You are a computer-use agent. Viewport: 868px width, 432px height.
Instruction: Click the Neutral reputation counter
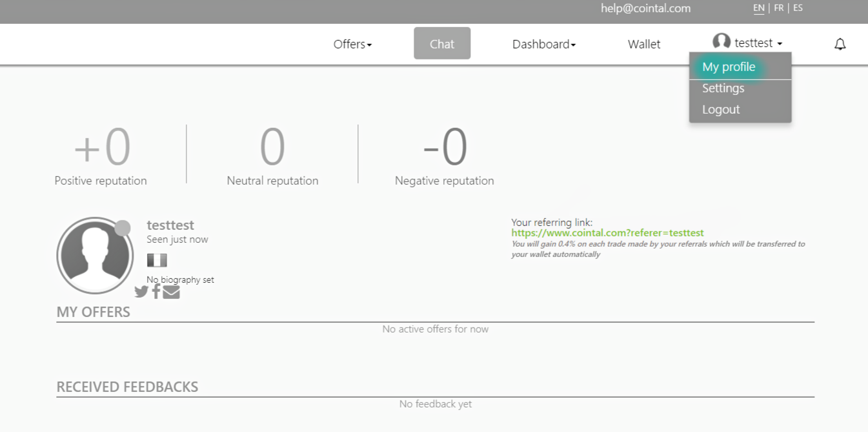(x=272, y=156)
